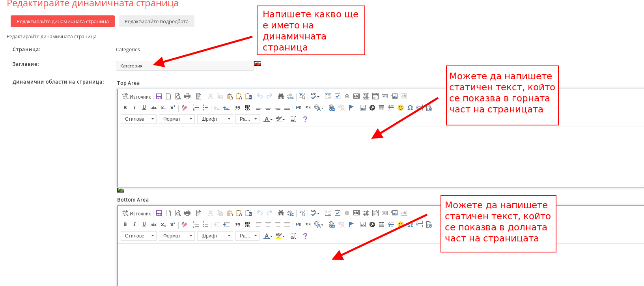This screenshot has height=286, width=644.
Task: Open purple help question mark in Bottom Area
Action: click(305, 236)
